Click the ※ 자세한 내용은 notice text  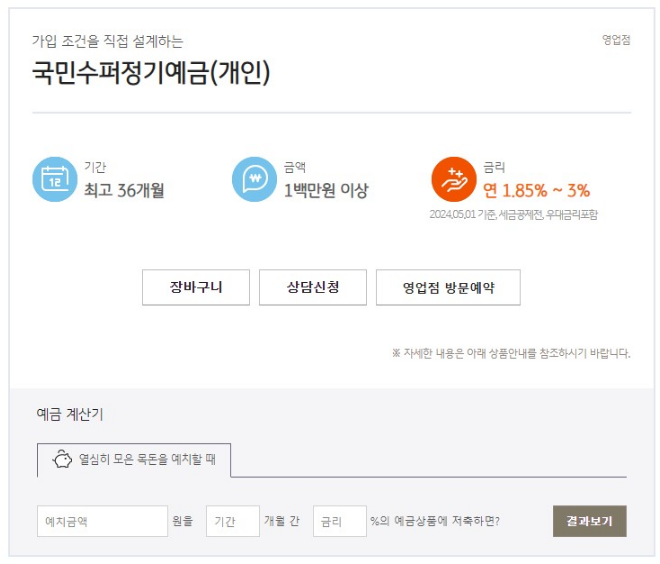(511, 353)
